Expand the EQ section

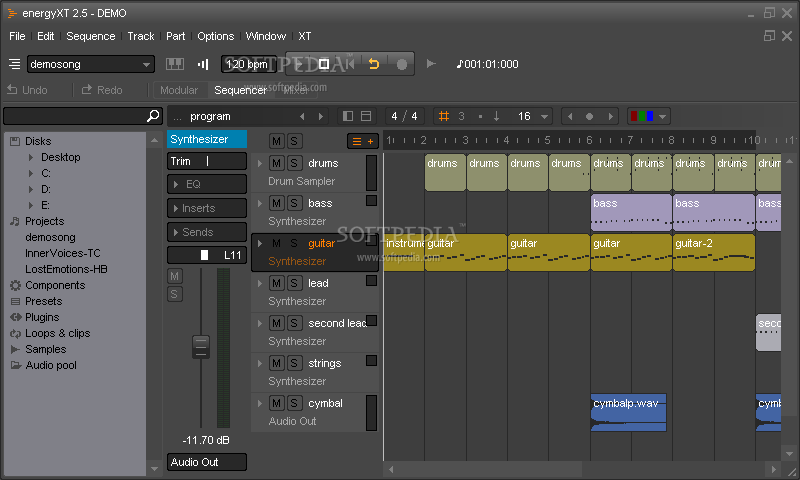(207, 184)
